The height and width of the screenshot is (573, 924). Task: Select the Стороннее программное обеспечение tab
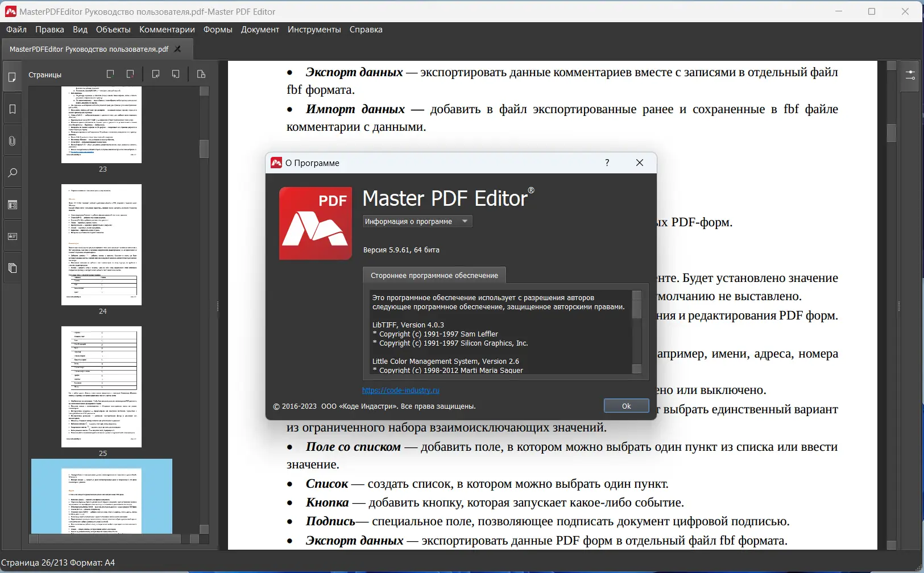tap(434, 275)
